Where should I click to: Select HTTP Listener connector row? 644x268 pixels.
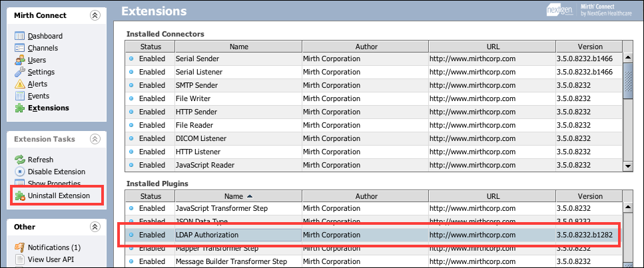point(374,152)
